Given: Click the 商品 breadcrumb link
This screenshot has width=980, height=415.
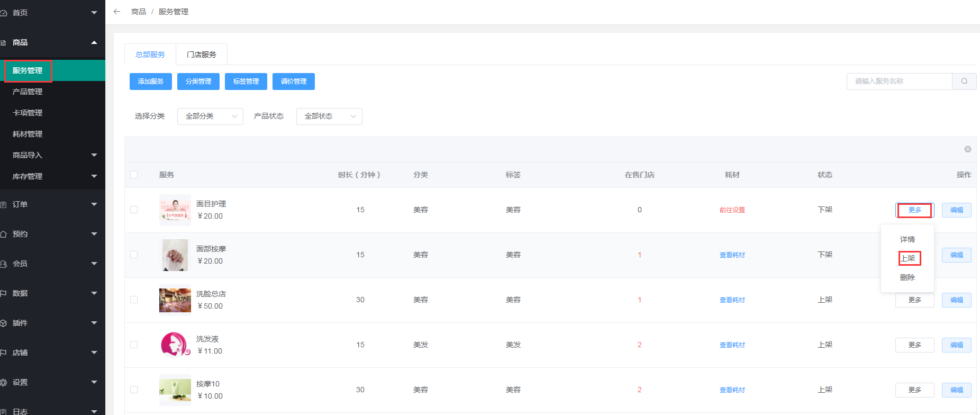Looking at the screenshot, I should point(139,12).
